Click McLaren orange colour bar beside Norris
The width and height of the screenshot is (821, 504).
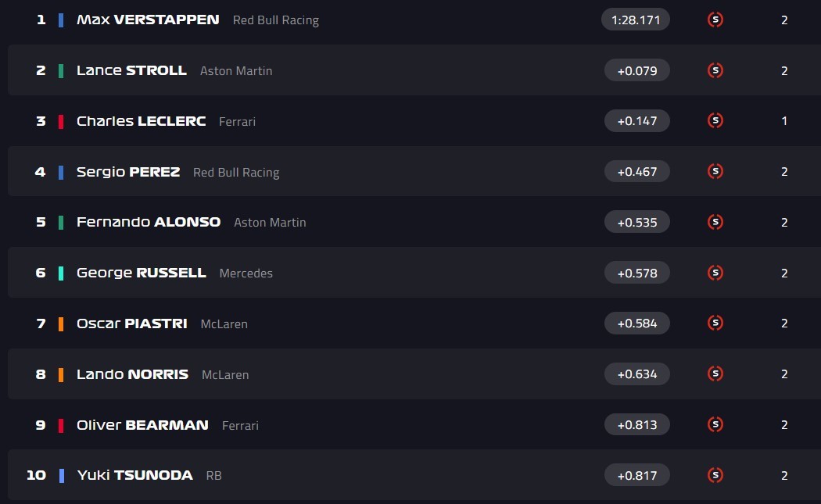coord(61,374)
